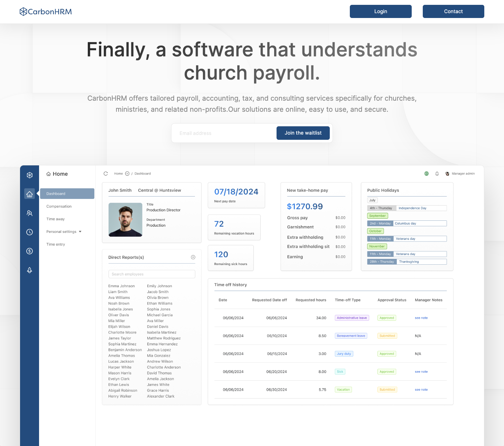Click the Vacation type tag

click(x=343, y=390)
